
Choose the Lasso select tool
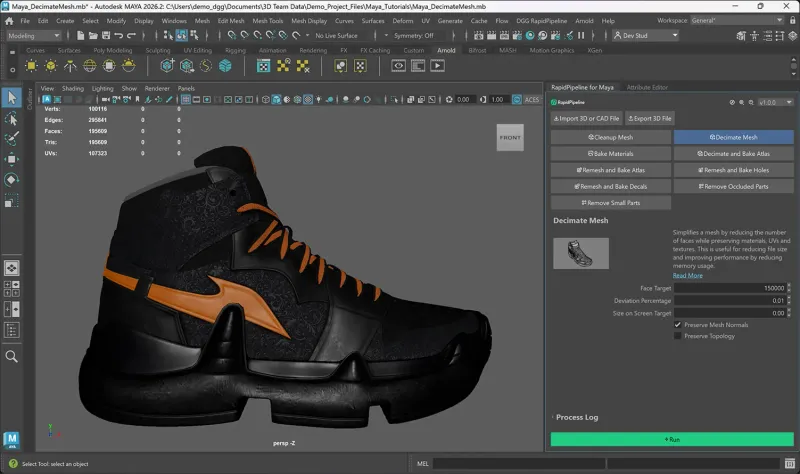11,118
